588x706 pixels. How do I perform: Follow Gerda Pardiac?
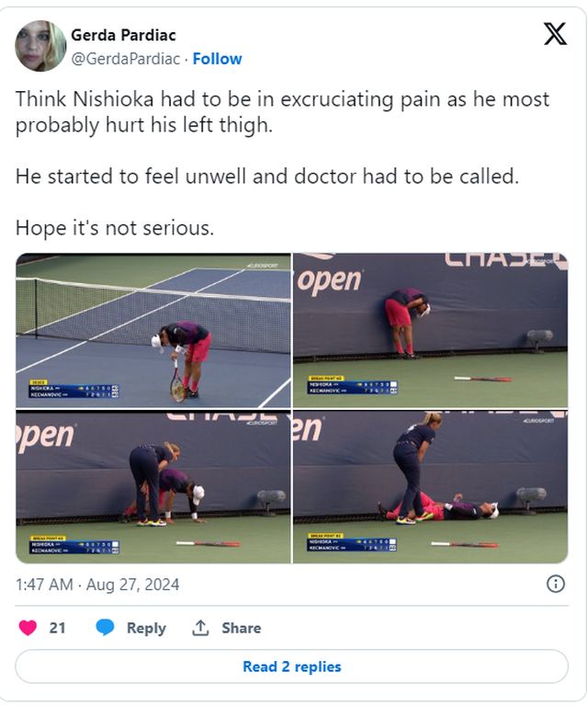pyautogui.click(x=218, y=59)
